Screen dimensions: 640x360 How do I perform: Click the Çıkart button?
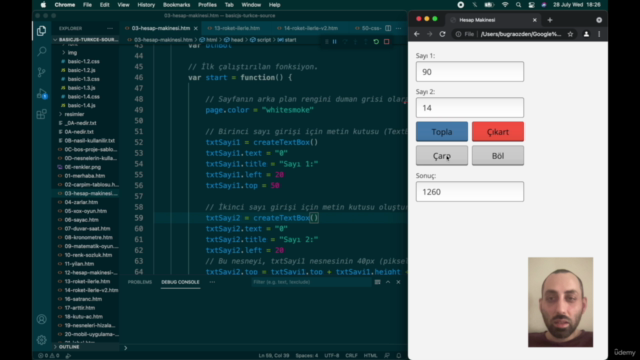[498, 131]
